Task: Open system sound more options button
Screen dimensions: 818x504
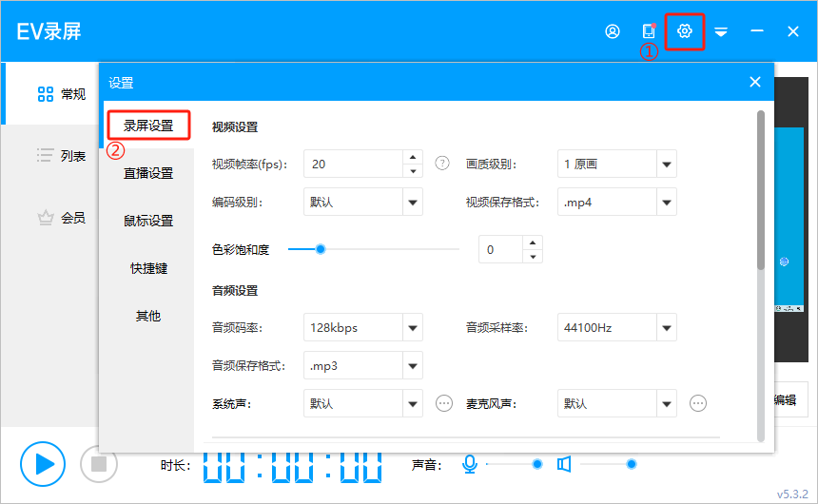Action: pos(444,403)
